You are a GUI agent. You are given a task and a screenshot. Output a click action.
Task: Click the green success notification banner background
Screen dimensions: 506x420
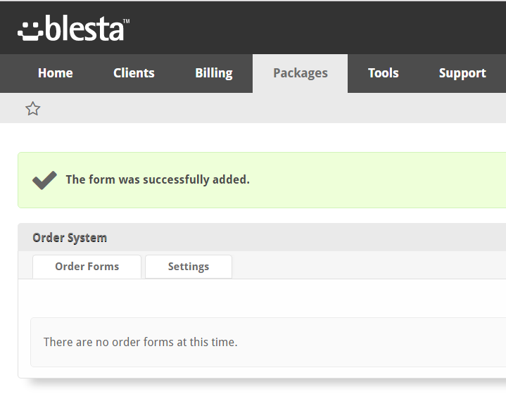click(x=371, y=180)
